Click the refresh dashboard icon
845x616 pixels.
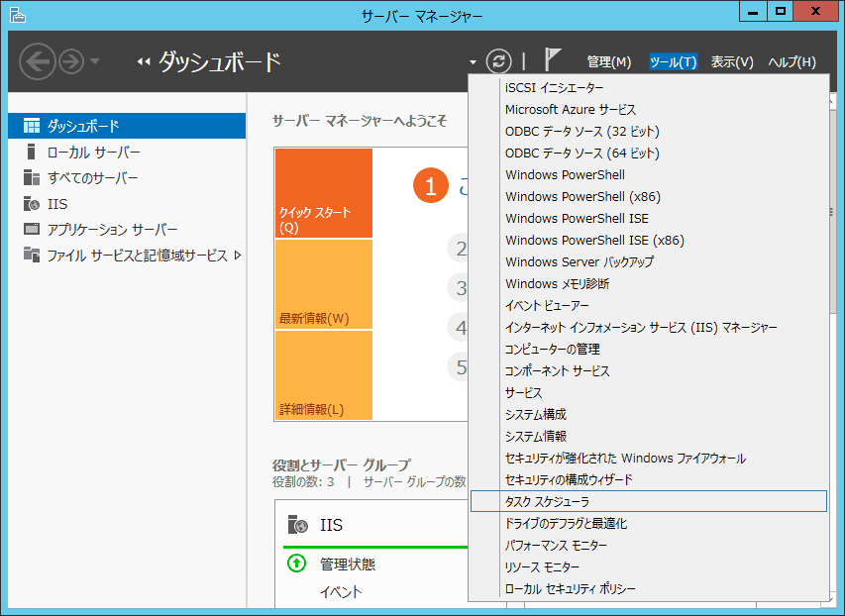(x=498, y=60)
